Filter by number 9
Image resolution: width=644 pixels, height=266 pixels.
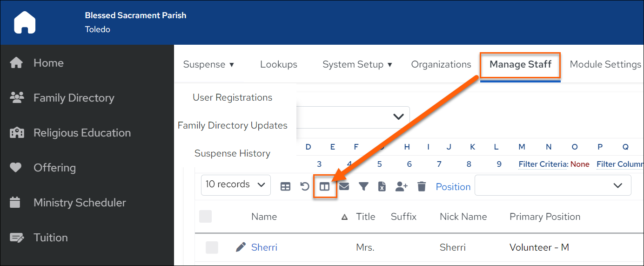click(499, 164)
